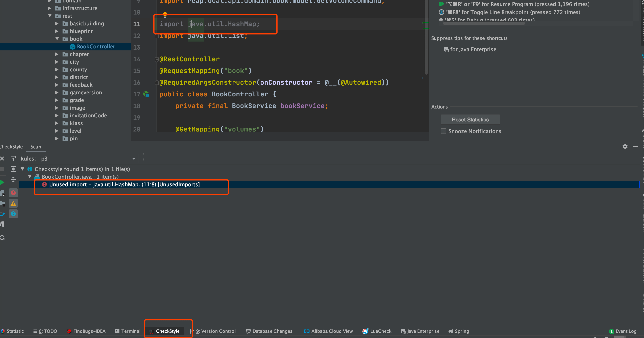
Task: Open FindBugs-IDEA tool window
Action: point(86,331)
